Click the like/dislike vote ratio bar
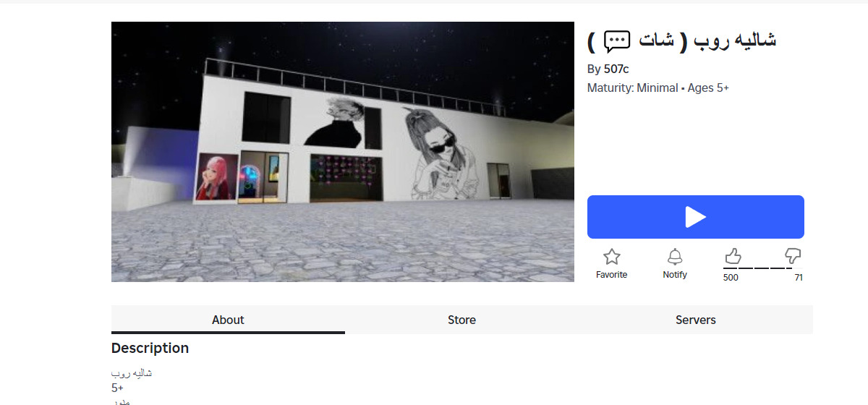Screen dimensions: 868x405 click(x=763, y=268)
